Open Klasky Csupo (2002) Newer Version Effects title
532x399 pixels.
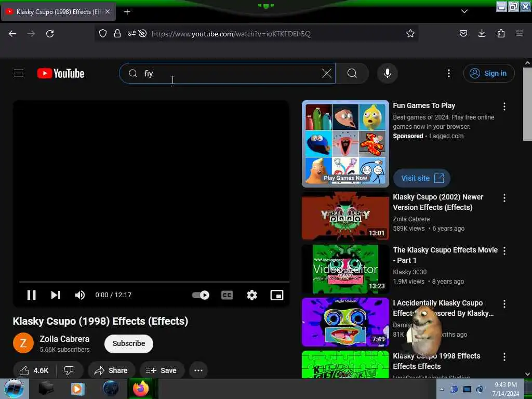point(438,202)
